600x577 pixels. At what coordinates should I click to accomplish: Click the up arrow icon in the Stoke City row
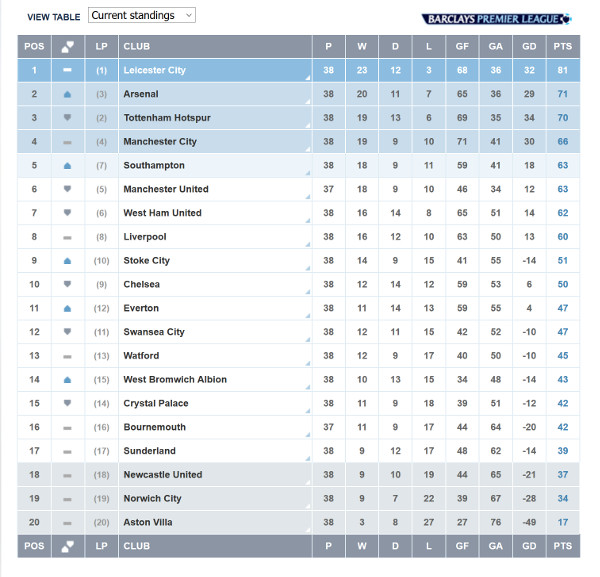click(x=67, y=261)
